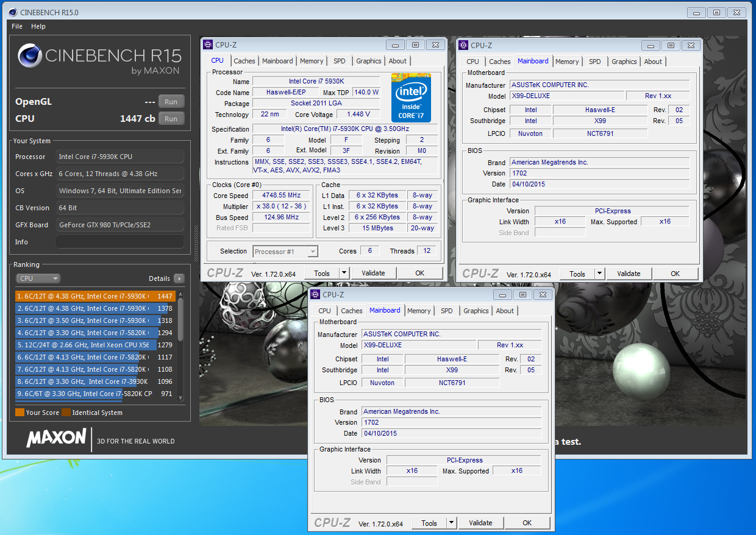
Task: Click OK in bottom CPU-Z window
Action: [x=527, y=523]
